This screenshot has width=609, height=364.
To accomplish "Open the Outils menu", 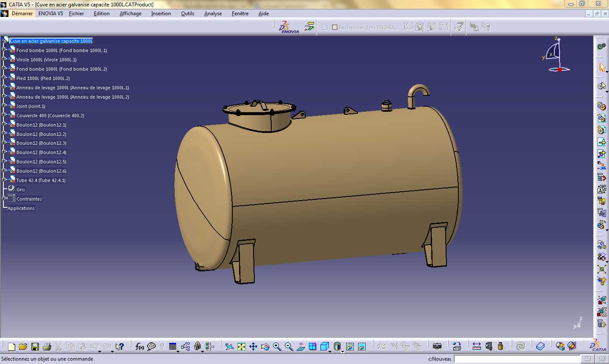I will (188, 14).
